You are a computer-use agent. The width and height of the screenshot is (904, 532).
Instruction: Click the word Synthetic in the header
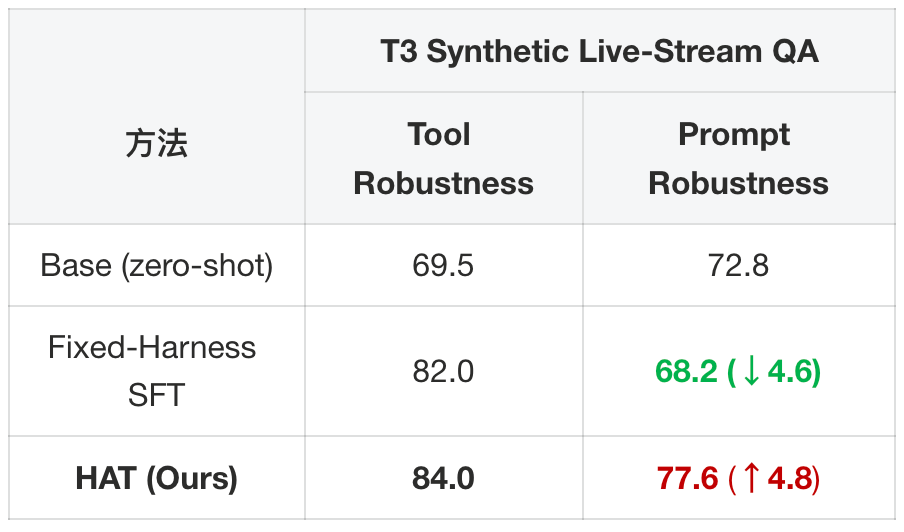[498, 51]
